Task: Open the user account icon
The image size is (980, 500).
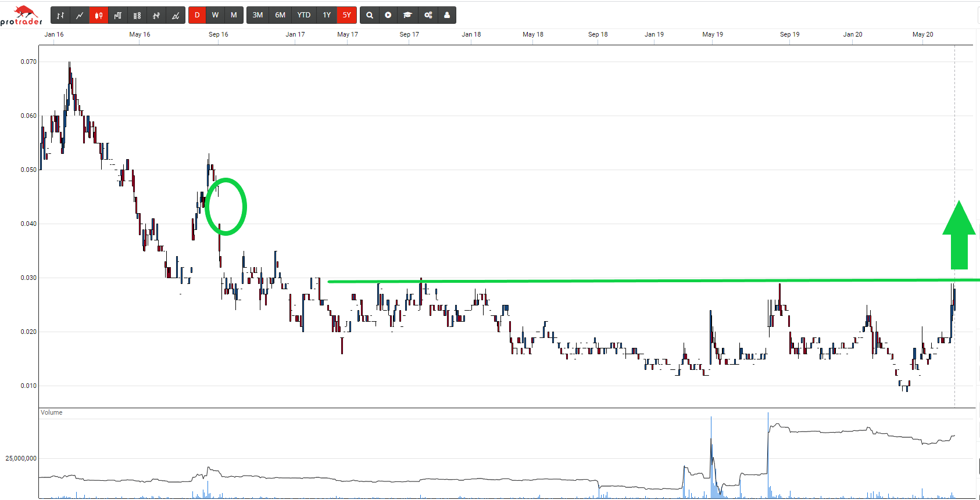Action: (447, 15)
